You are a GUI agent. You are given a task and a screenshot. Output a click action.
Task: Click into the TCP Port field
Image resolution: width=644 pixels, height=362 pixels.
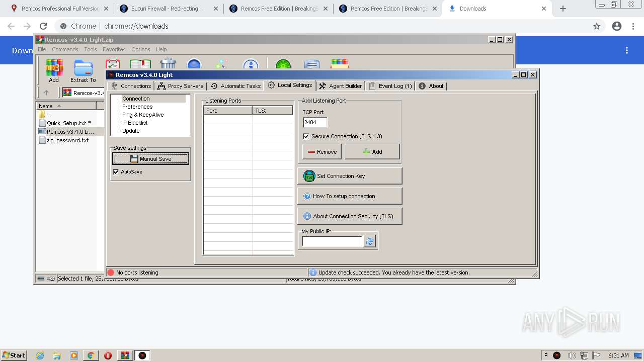point(315,122)
